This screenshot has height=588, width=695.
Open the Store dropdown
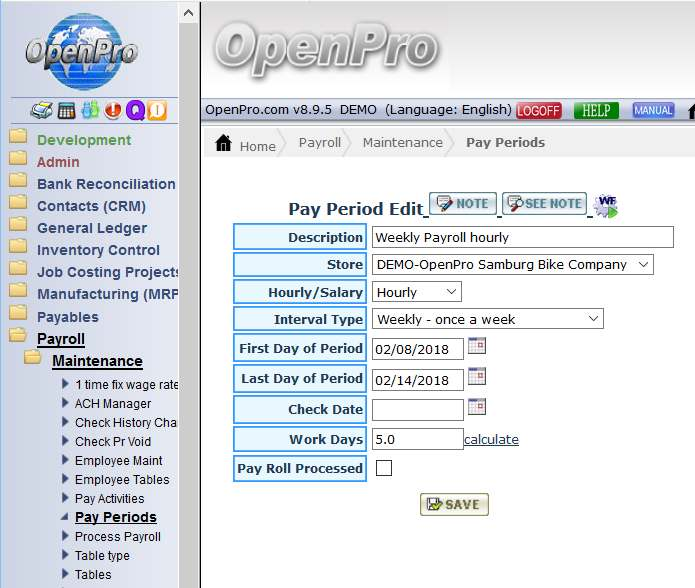512,265
